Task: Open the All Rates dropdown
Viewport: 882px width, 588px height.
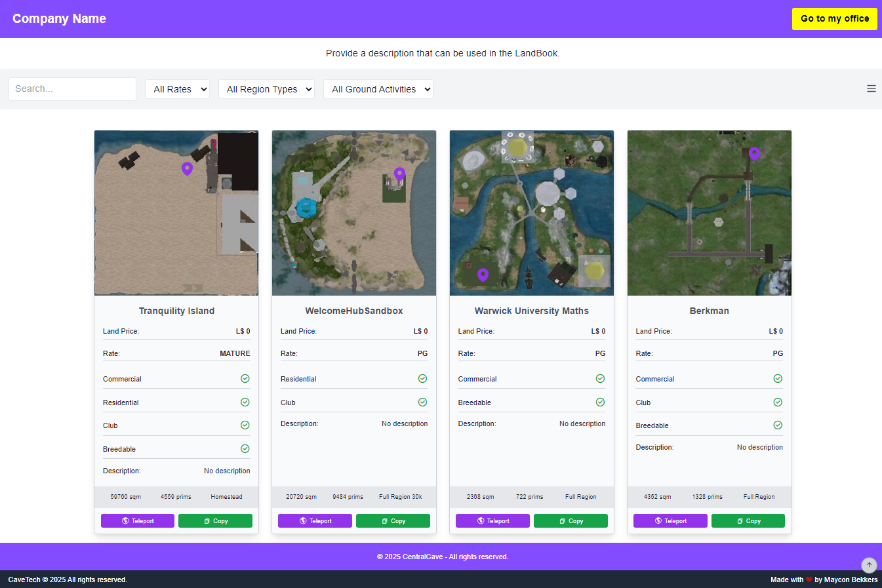Action: 177,89
